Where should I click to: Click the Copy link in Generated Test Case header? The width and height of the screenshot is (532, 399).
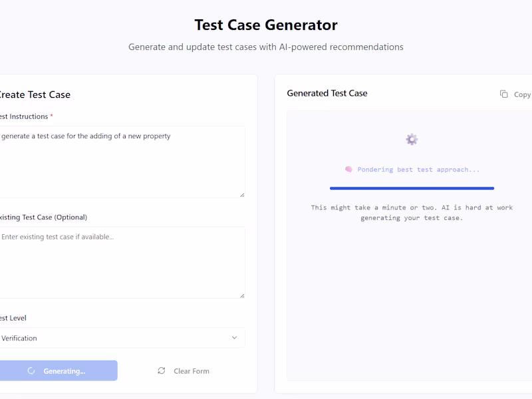pos(515,94)
